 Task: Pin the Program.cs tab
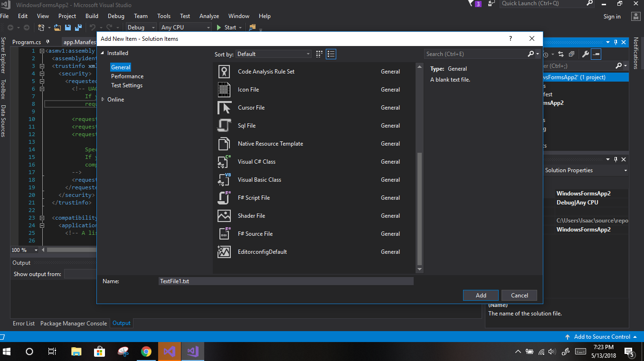tap(48, 42)
